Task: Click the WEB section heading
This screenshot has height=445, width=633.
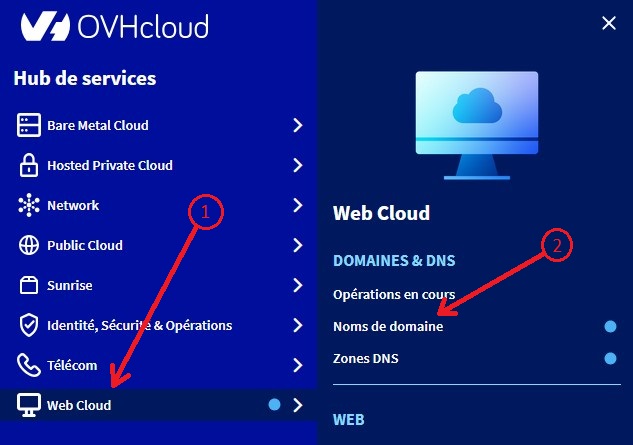Action: click(349, 420)
